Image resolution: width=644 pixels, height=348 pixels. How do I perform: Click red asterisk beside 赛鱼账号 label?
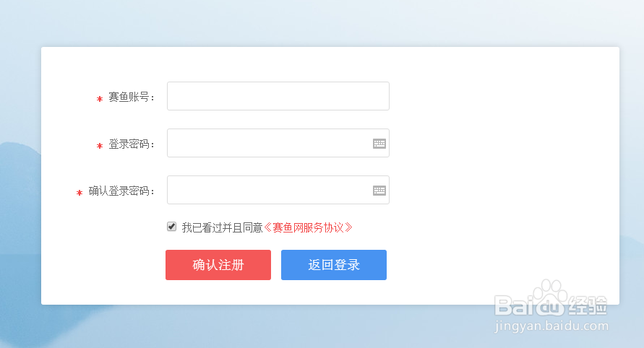pyautogui.click(x=100, y=99)
